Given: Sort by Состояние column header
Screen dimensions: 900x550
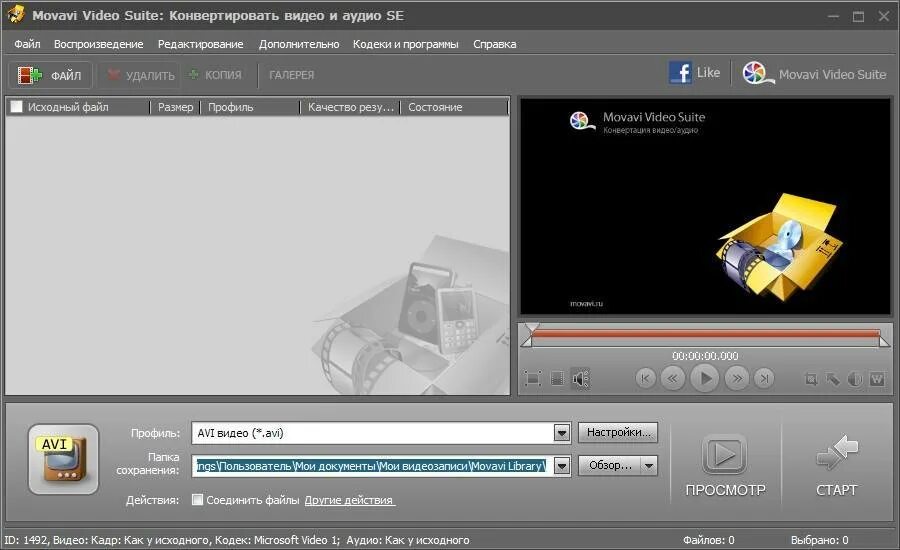Looking at the screenshot, I should point(455,107).
